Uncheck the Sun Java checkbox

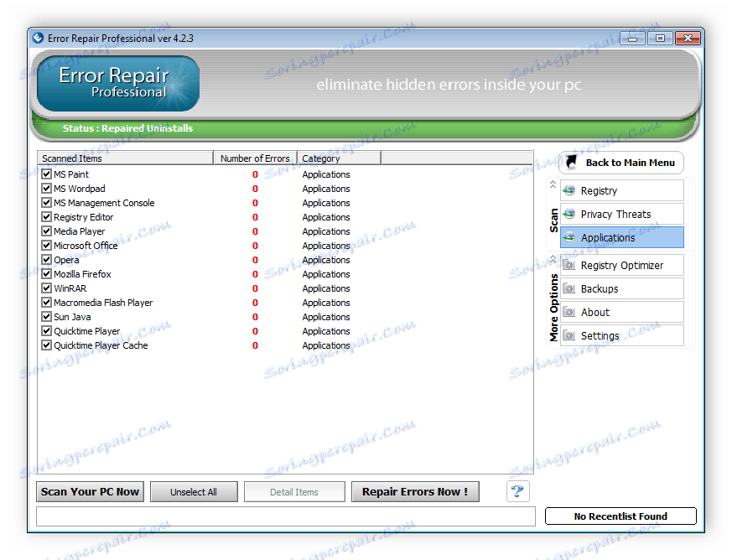[x=46, y=316]
